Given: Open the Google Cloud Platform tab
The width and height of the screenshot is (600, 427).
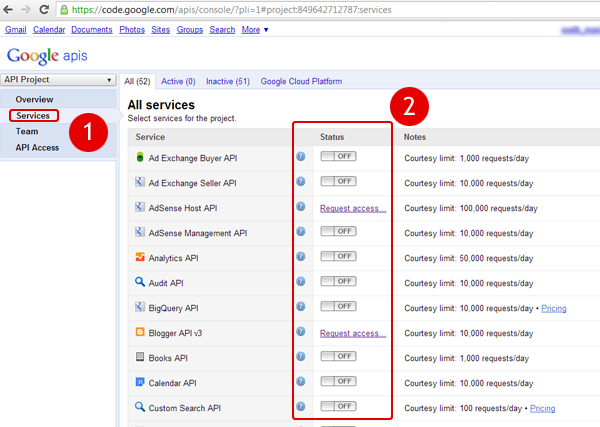Looking at the screenshot, I should pyautogui.click(x=301, y=81).
